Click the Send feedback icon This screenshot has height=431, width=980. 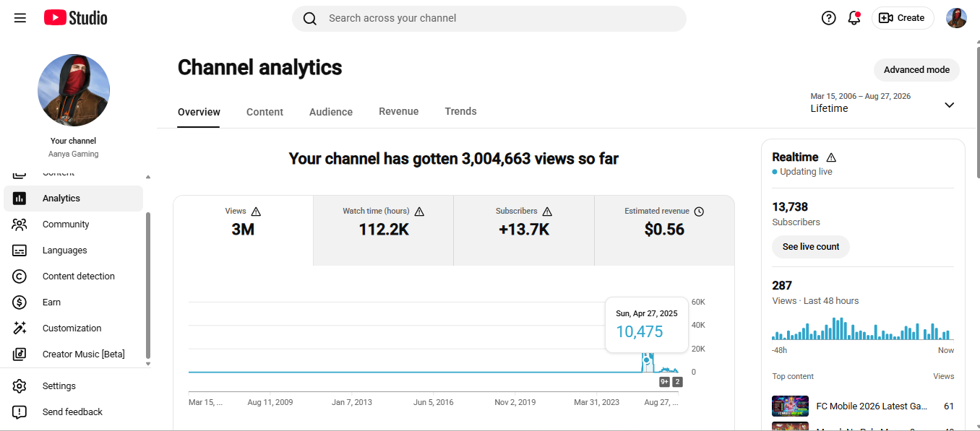pyautogui.click(x=20, y=412)
